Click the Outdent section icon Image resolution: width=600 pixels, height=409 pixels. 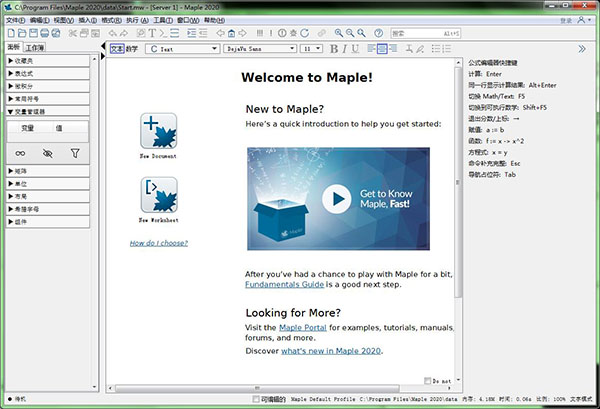203,33
